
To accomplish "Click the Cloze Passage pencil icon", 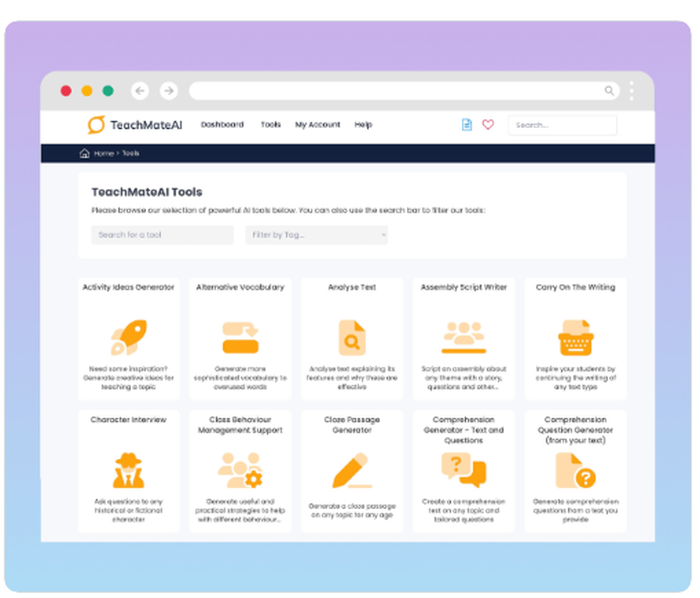I will [x=352, y=471].
